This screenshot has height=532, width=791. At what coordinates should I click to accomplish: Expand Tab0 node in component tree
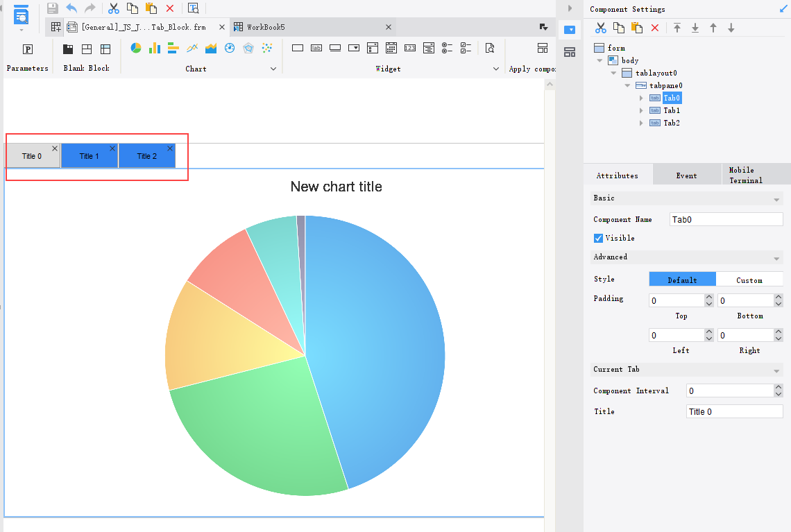pyautogui.click(x=641, y=98)
